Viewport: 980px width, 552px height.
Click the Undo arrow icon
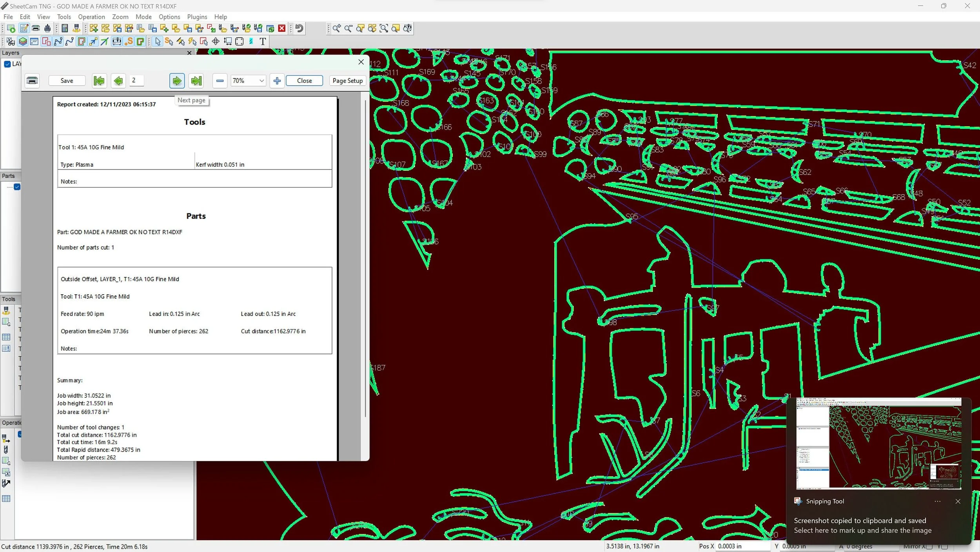pyautogui.click(x=299, y=28)
